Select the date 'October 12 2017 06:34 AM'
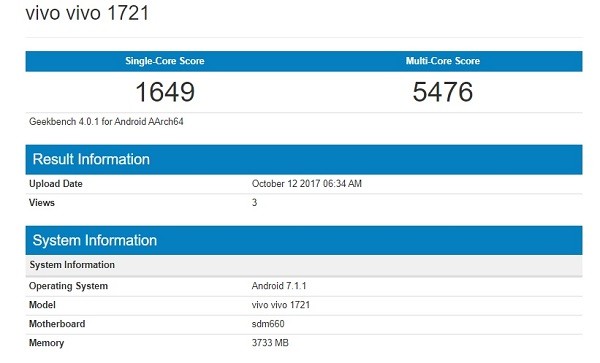 point(307,184)
